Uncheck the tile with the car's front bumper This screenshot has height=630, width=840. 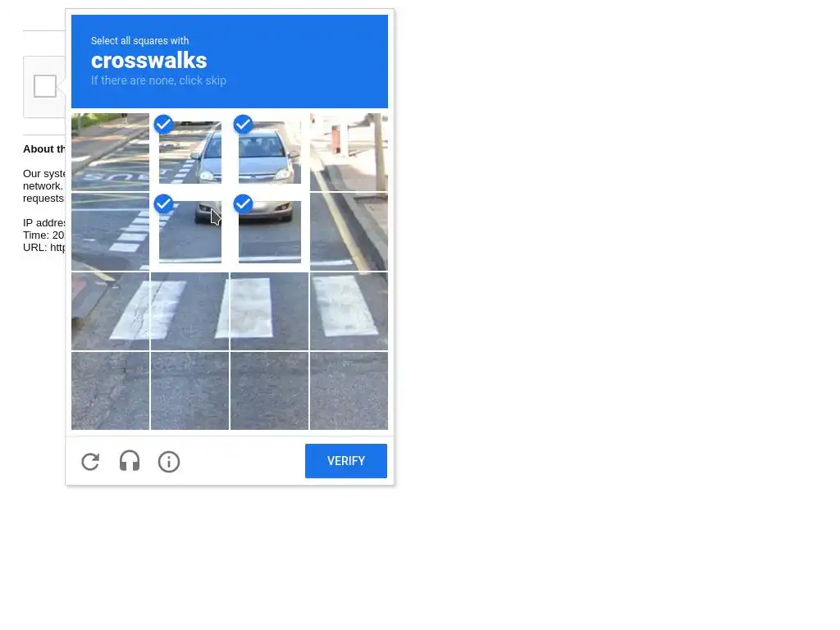pyautogui.click(x=269, y=231)
